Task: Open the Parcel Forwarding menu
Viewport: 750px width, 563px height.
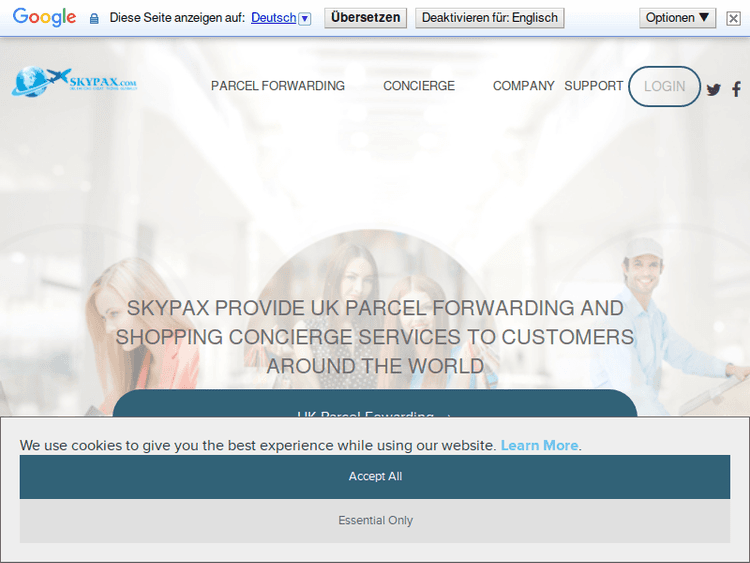Action: point(278,86)
